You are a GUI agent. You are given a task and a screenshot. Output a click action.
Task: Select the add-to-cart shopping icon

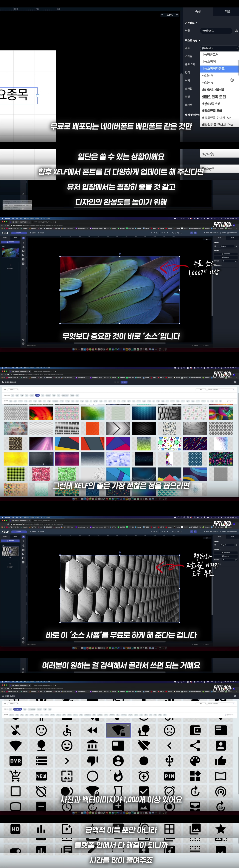click(15, 776)
